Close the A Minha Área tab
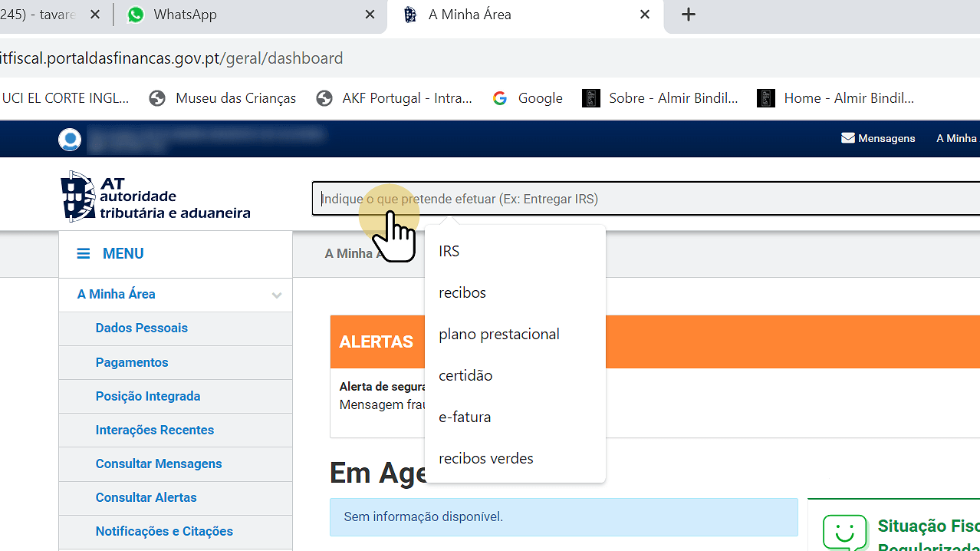This screenshot has width=980, height=551. coord(645,15)
